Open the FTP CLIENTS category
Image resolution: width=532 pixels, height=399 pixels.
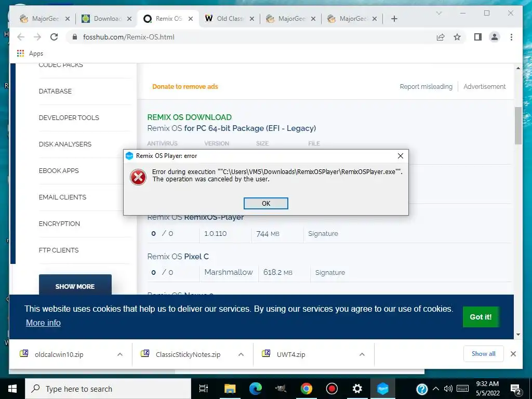[59, 250]
